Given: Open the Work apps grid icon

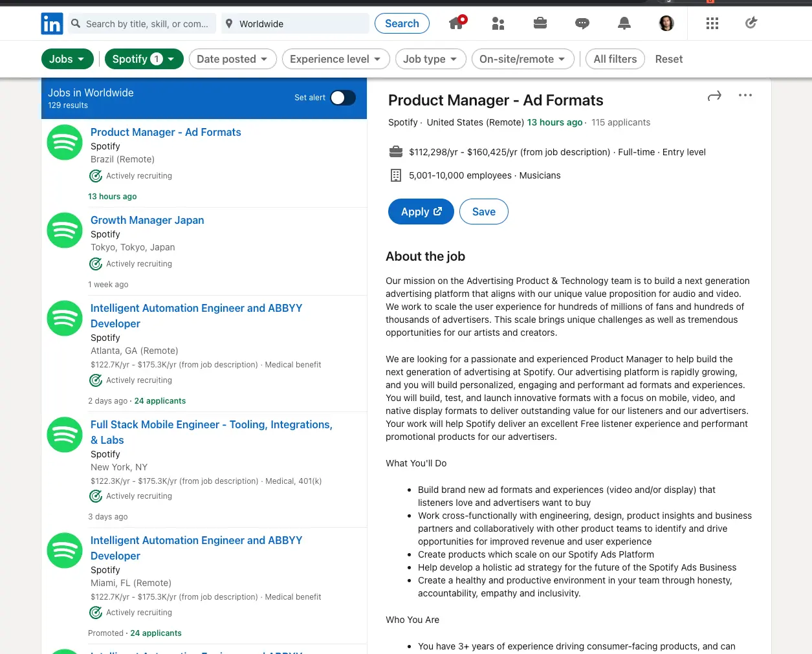Looking at the screenshot, I should click(712, 24).
